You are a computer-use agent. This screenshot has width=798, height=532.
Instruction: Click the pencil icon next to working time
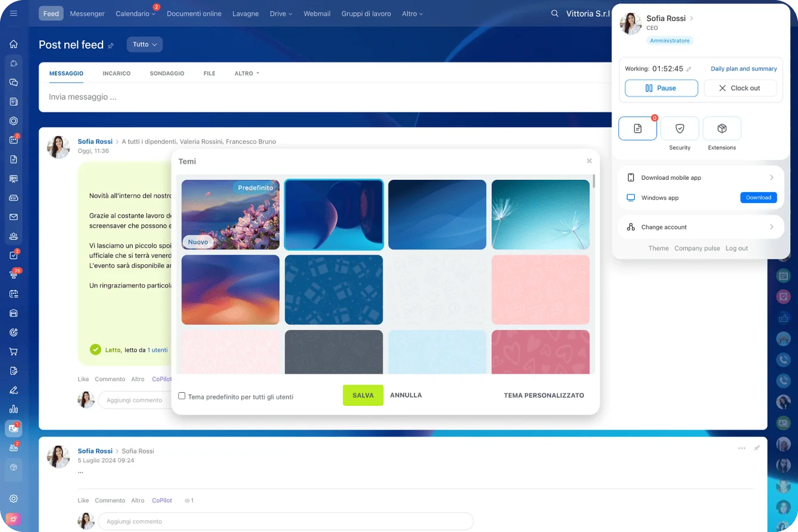tap(689, 69)
